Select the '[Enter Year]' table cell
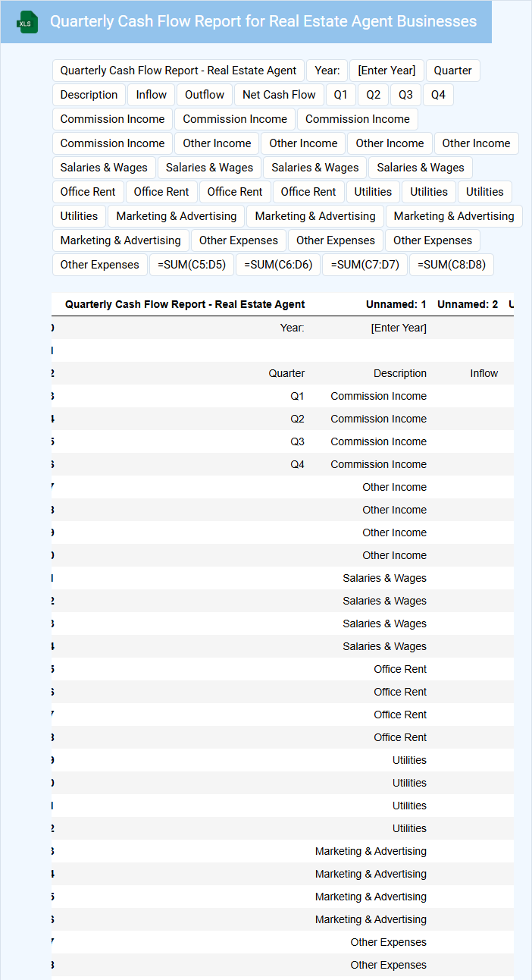 [x=398, y=328]
